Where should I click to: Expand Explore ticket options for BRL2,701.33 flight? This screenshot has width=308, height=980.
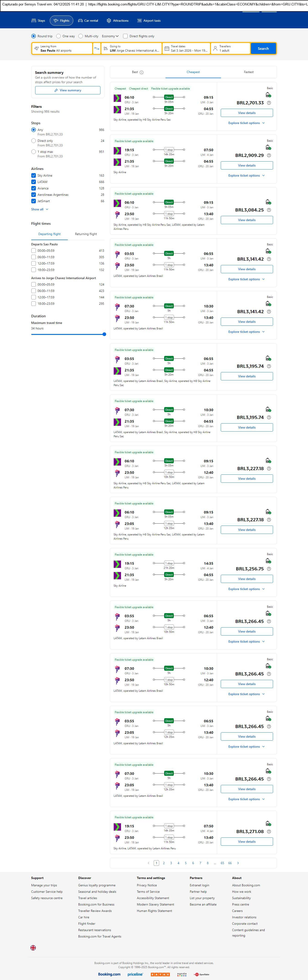246,123
